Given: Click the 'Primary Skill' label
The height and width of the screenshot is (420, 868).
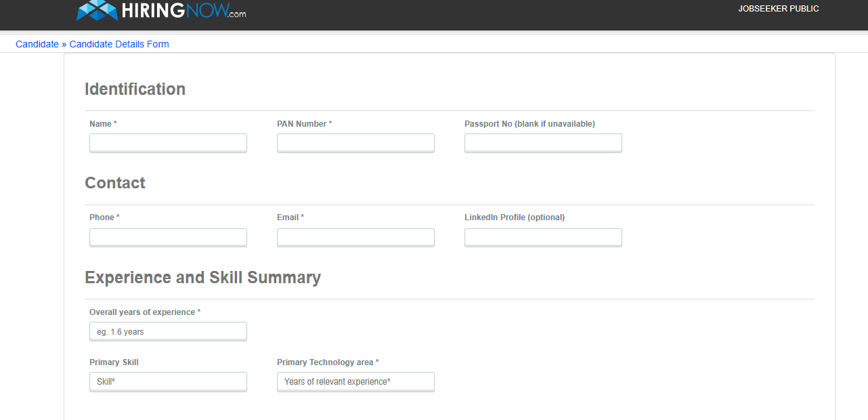Looking at the screenshot, I should (114, 362).
